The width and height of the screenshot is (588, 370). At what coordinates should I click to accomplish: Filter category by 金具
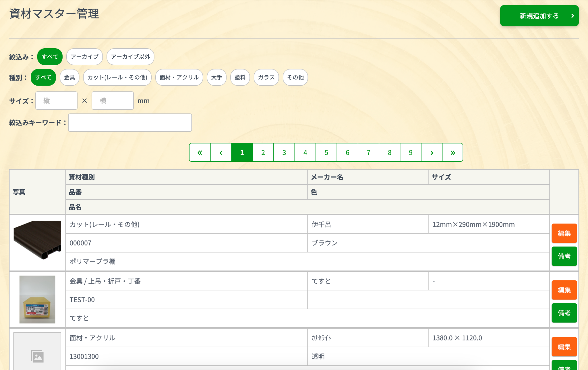(x=69, y=78)
